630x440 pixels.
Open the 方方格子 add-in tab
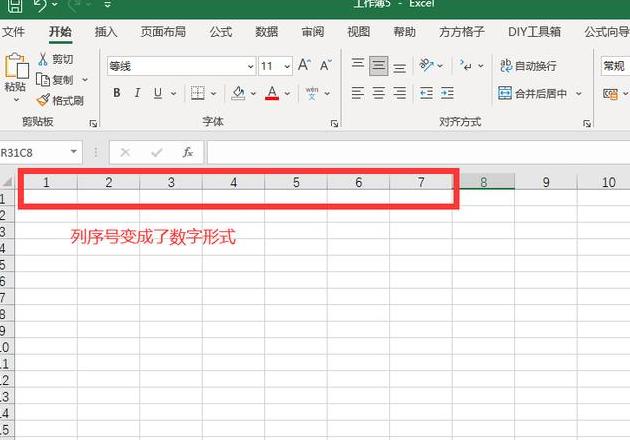pyautogui.click(x=462, y=32)
